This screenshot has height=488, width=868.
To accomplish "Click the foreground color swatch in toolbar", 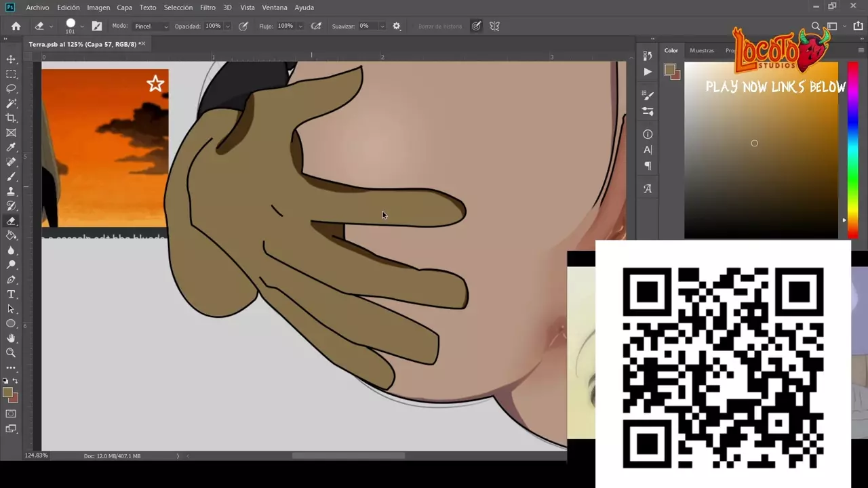I will 7,392.
